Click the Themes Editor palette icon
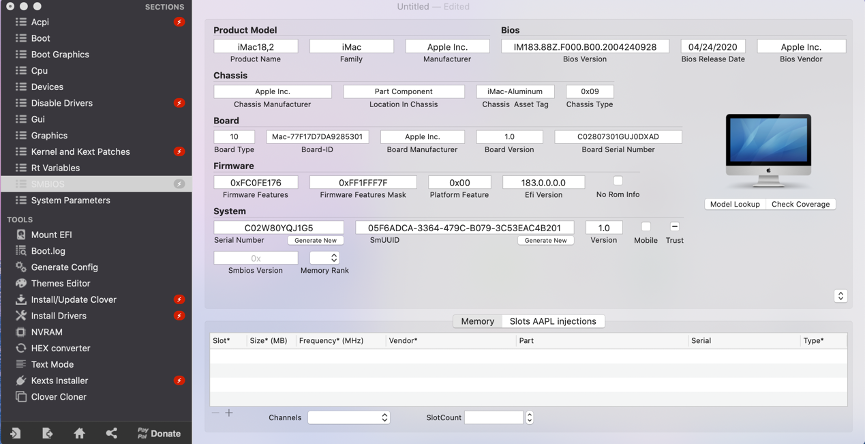The image size is (866, 445). (x=21, y=283)
